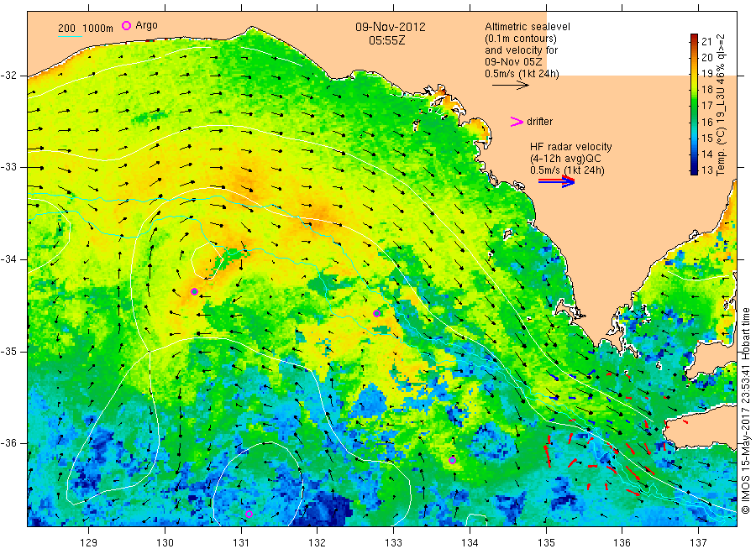The height and width of the screenshot is (554, 756).
Task: Click the red-blue HF radar velocity arrow
Action: pos(556,181)
